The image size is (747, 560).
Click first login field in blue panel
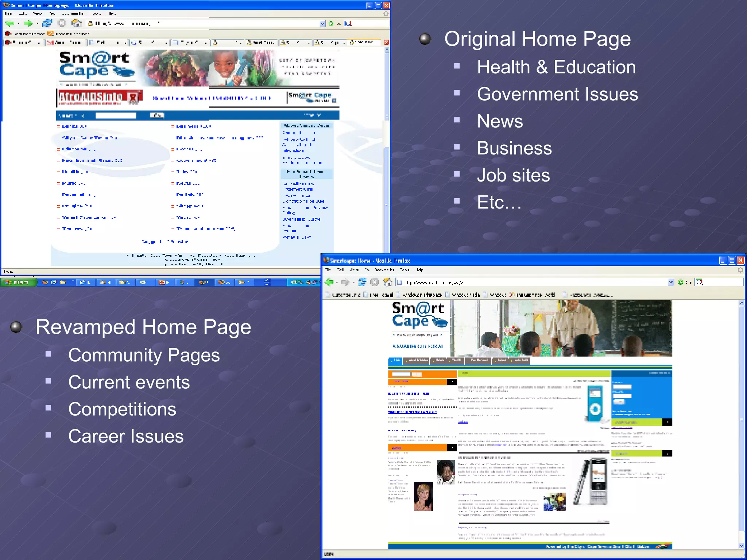[x=622, y=387]
